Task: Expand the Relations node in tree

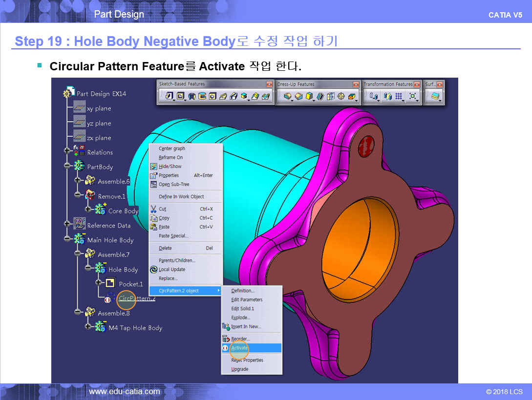Action: coord(67,151)
